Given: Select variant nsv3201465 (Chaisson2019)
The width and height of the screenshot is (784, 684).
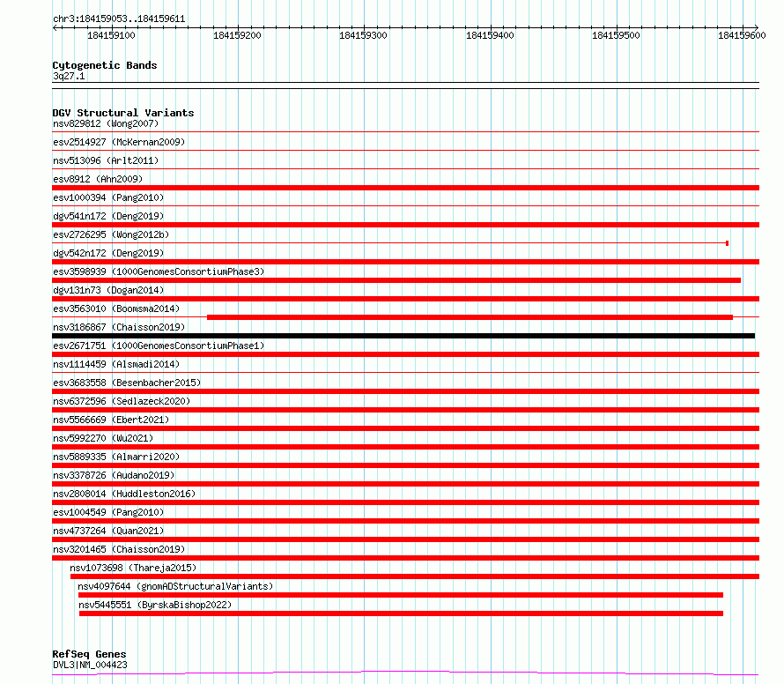Looking at the screenshot, I should pyautogui.click(x=119, y=549).
